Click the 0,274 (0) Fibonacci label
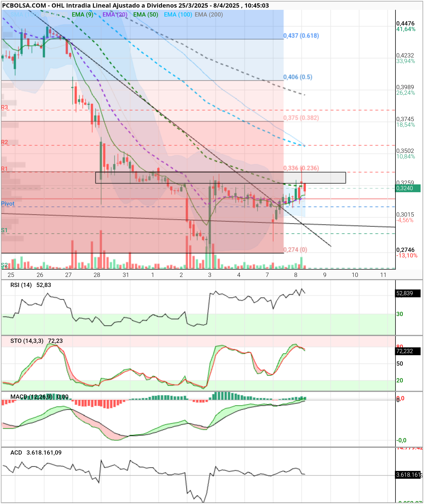The width and height of the screenshot is (424, 504). pos(295,250)
